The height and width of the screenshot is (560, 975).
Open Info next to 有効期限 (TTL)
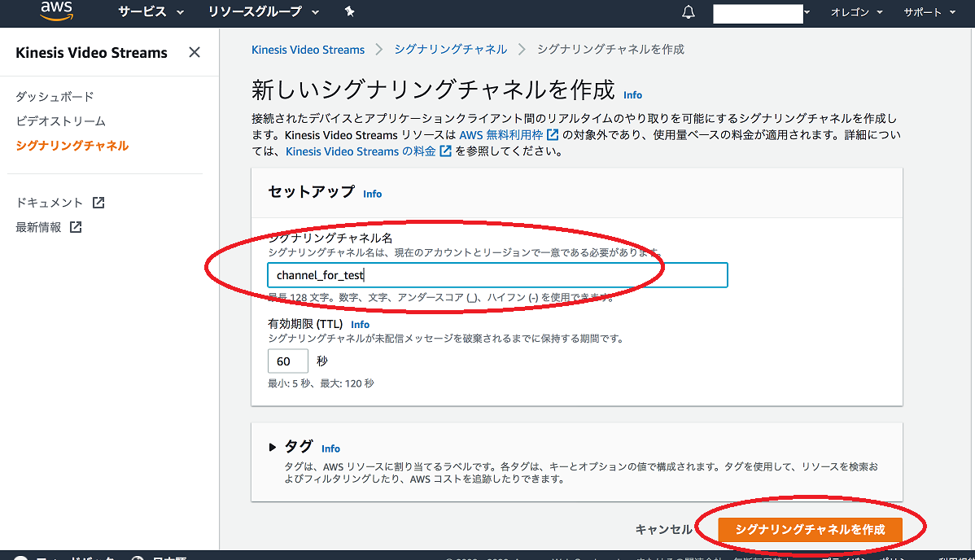pyautogui.click(x=360, y=324)
